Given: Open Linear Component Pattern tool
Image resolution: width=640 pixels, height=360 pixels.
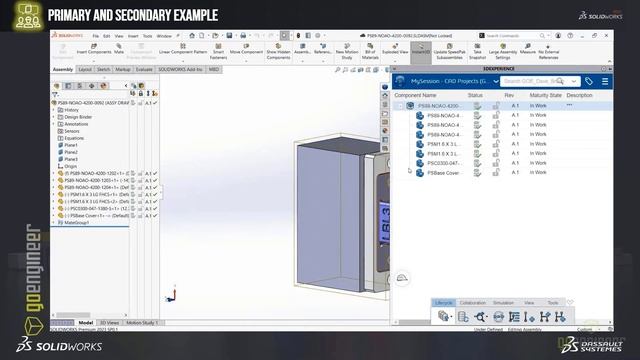Looking at the screenshot, I should point(183,49).
